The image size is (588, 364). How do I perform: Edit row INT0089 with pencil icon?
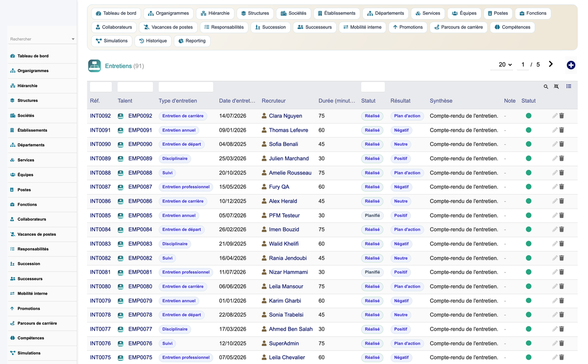click(555, 159)
